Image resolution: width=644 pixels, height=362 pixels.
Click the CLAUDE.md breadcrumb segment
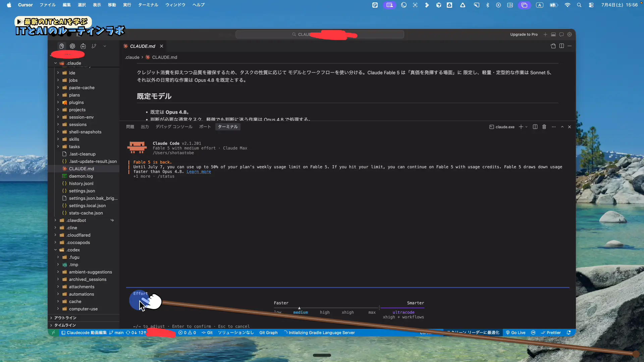pyautogui.click(x=161, y=57)
